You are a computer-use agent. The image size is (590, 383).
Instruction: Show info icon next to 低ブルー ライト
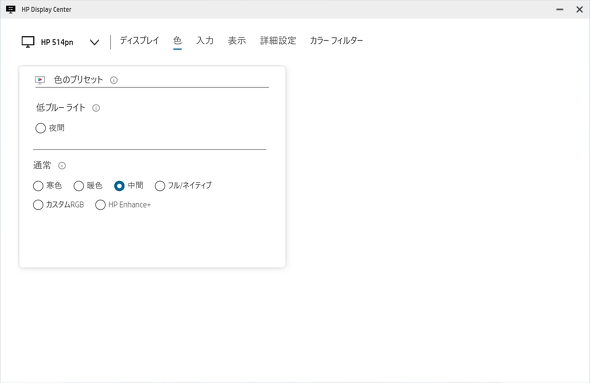pos(96,108)
